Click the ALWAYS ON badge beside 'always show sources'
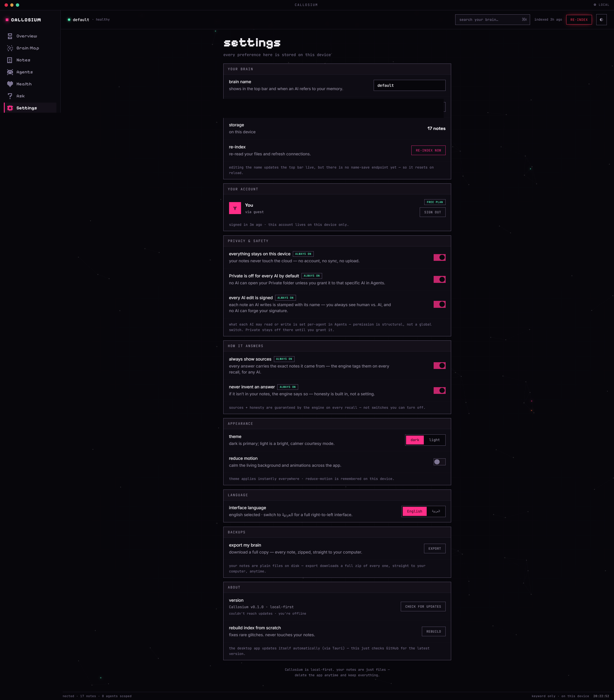Viewport: 614px width, 700px height. (284, 359)
